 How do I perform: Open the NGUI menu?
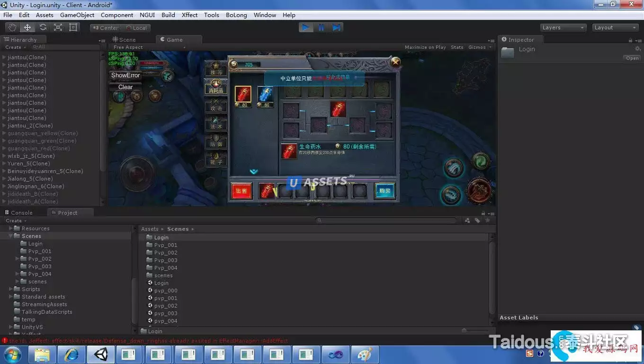tap(147, 15)
